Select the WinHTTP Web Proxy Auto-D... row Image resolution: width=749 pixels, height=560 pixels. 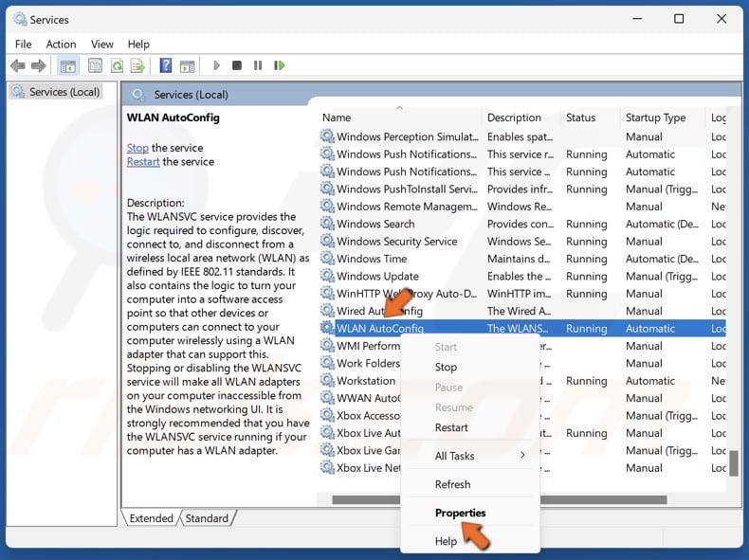click(x=522, y=294)
